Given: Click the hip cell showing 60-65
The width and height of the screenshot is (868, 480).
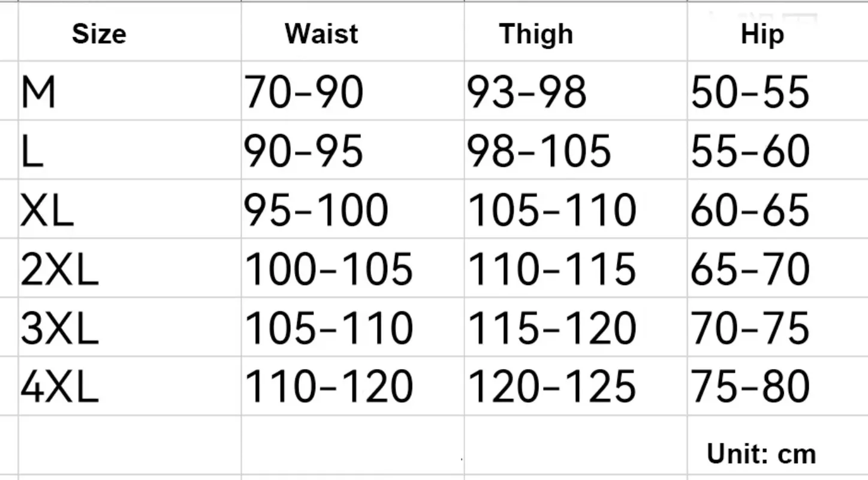Looking at the screenshot, I should (777, 209).
